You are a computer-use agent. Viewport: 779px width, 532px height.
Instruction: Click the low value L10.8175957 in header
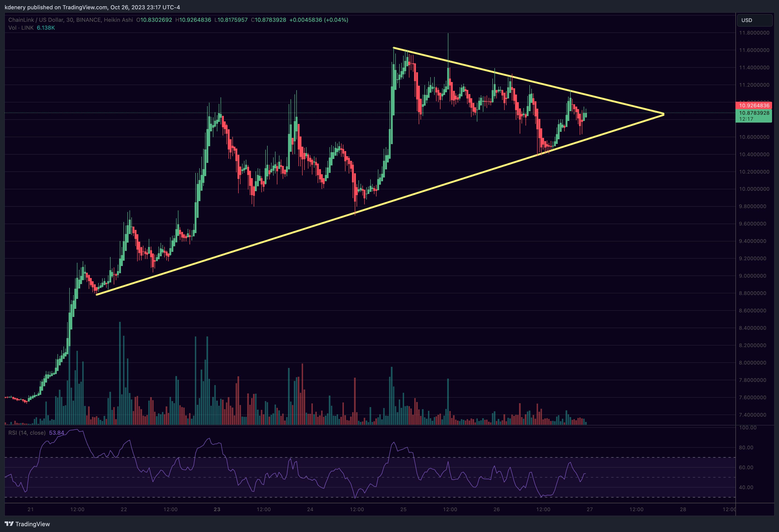231,20
